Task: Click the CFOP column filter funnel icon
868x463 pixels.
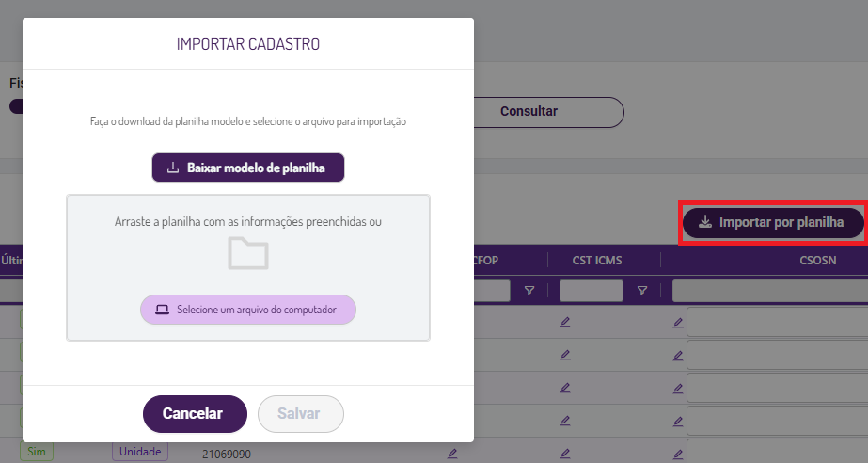Action: [529, 290]
